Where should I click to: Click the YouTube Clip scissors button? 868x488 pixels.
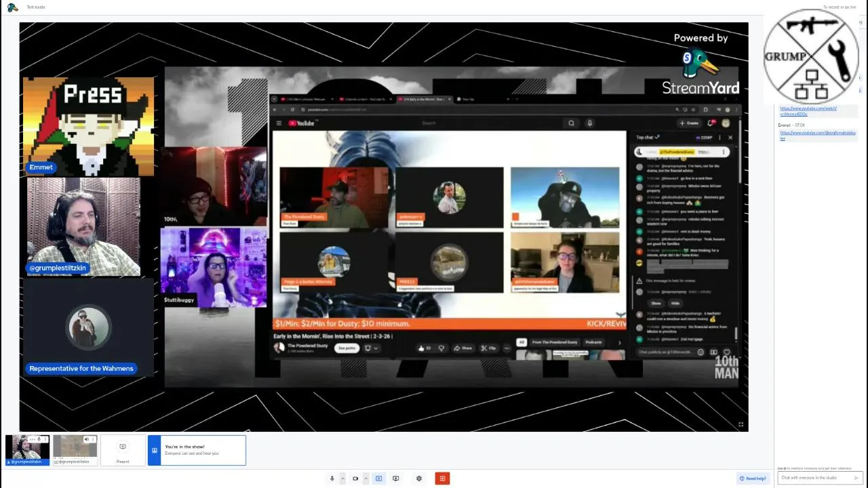489,348
